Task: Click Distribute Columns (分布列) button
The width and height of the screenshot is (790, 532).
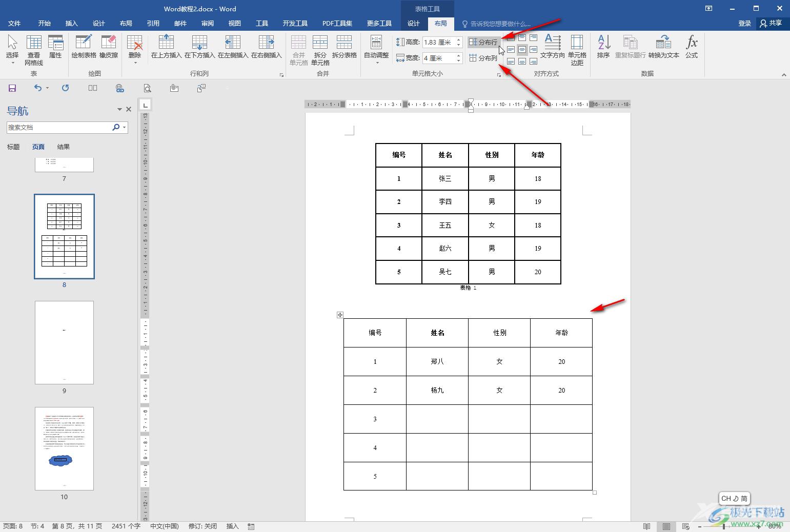Action: coord(483,58)
